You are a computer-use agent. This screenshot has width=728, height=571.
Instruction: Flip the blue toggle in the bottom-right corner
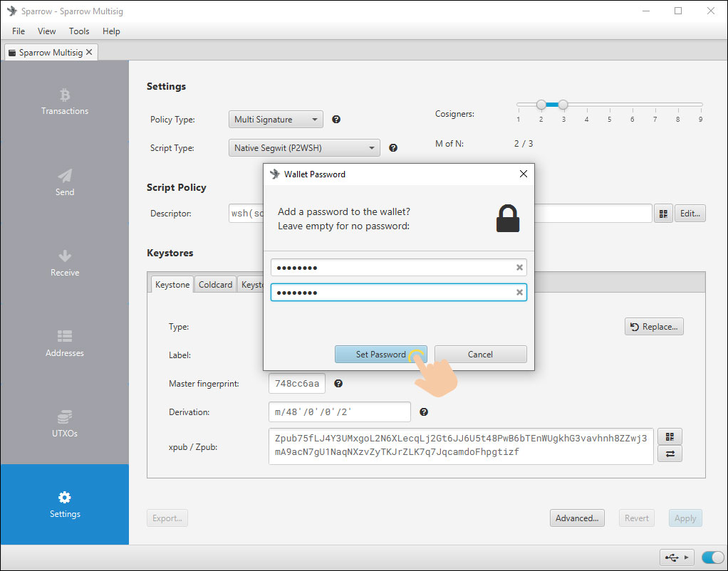coord(712,557)
